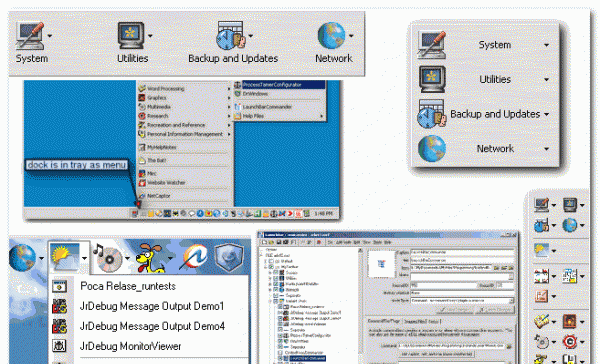The width and height of the screenshot is (600, 364).
Task: Click the CD disc icon in the compact dock
Action: (541, 341)
